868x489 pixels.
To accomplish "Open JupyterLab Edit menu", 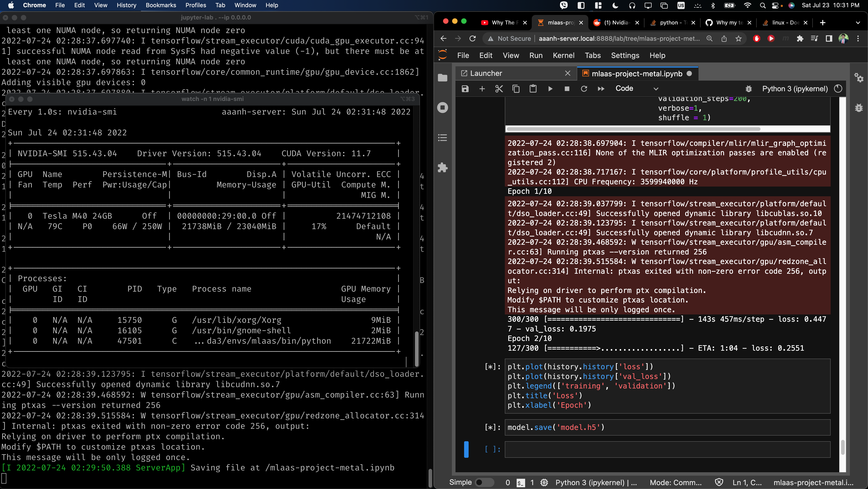I will (x=486, y=56).
